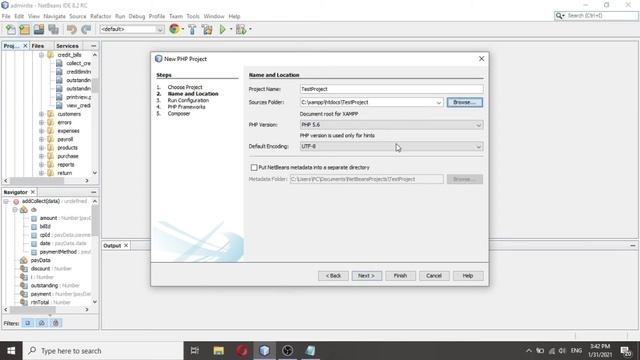This screenshot has height=360, width=640.
Task: Close the Navigator tab
Action: click(33, 192)
